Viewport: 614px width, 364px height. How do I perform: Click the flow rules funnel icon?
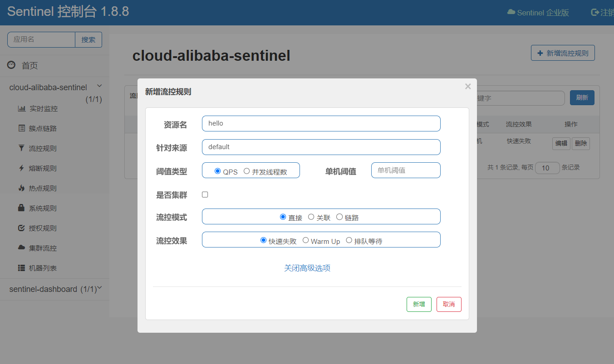pos(21,149)
